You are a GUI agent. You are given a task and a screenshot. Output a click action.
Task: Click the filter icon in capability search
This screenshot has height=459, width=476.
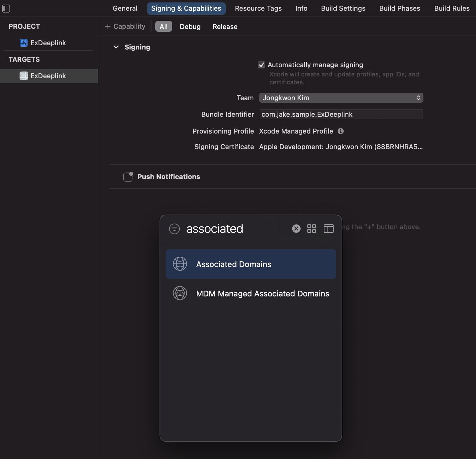coord(174,229)
